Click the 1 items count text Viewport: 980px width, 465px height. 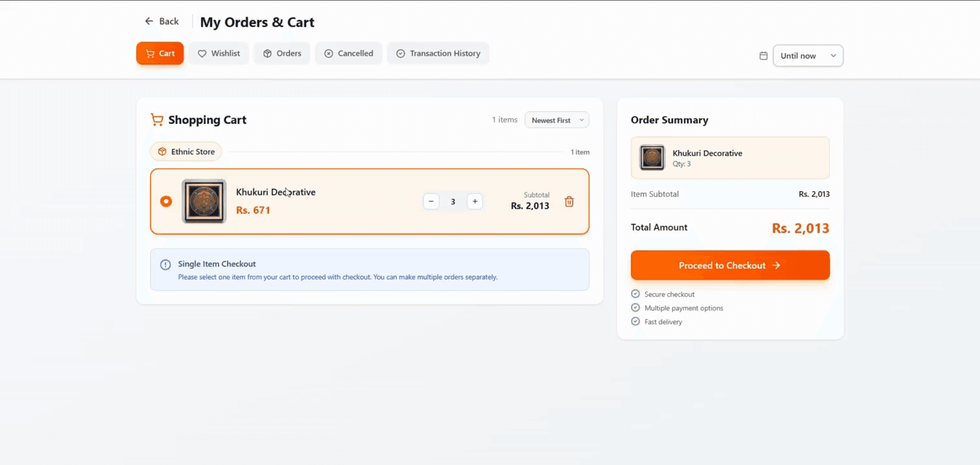[505, 120]
